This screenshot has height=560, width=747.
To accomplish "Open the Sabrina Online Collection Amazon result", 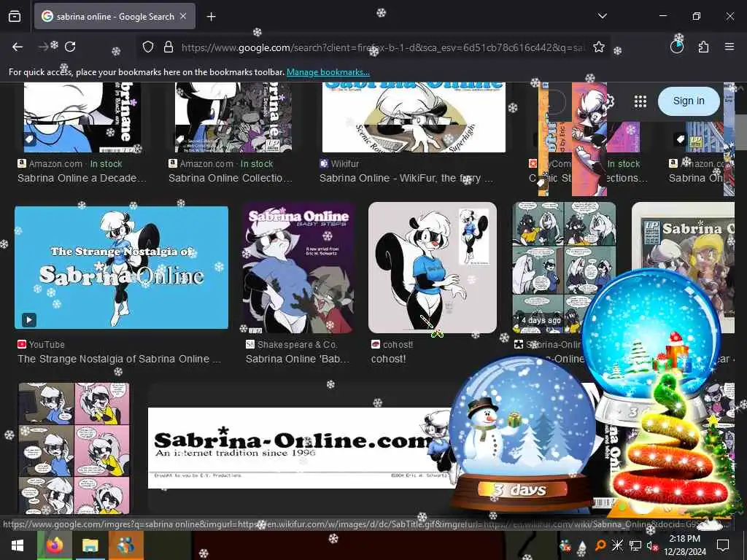I will pyautogui.click(x=230, y=178).
